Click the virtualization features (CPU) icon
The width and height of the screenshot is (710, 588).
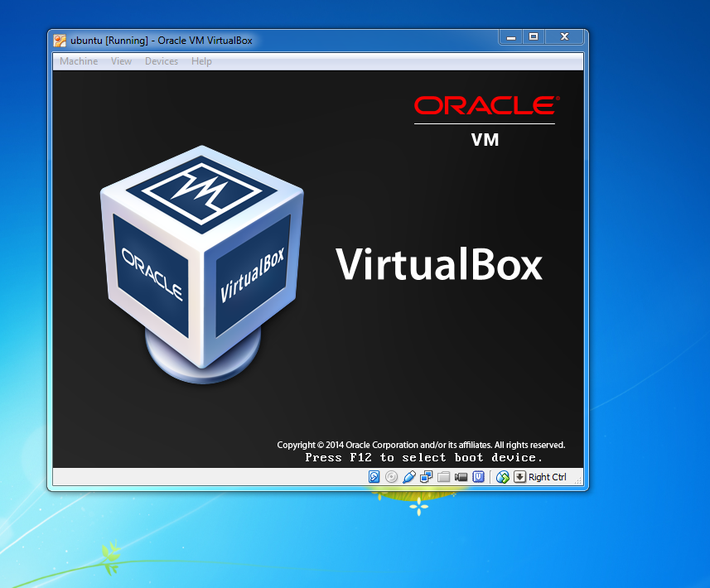(x=478, y=477)
